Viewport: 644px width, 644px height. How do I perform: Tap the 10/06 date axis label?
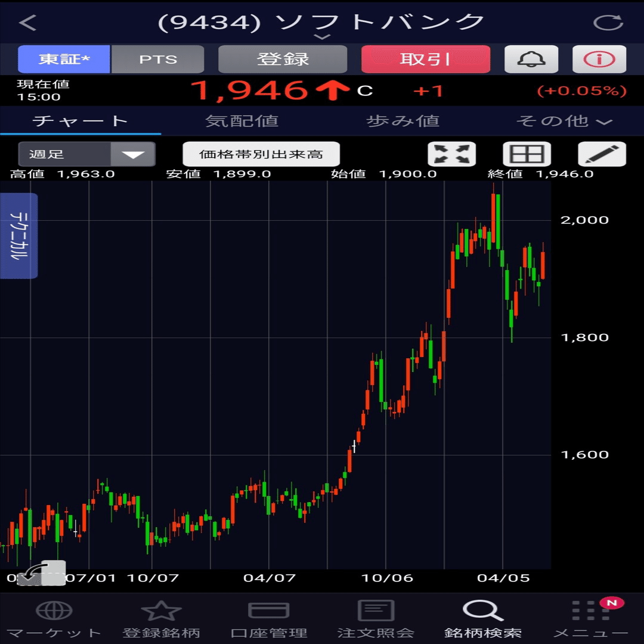[387, 578]
